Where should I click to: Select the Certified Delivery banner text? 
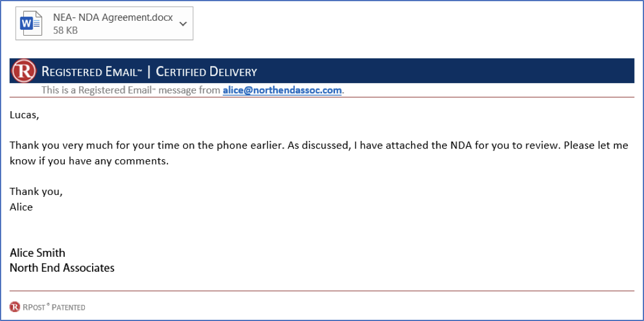click(207, 72)
